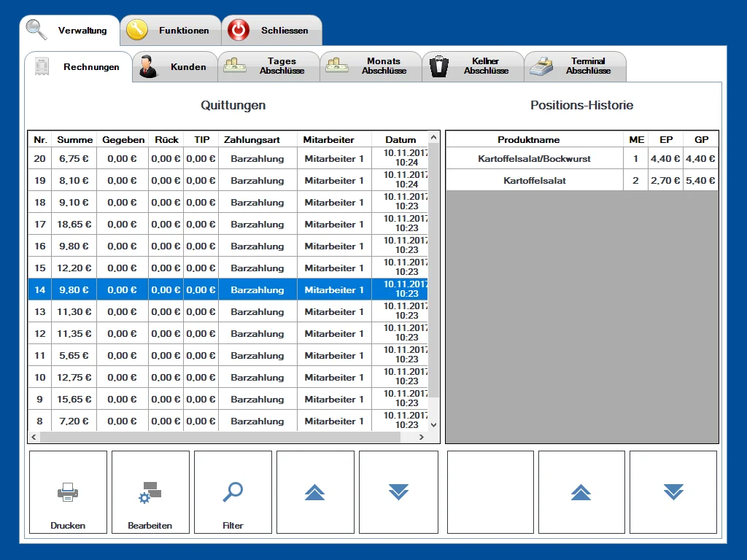The image size is (747, 560).
Task: Click the up arrow under Positions-Historie
Action: coord(581,491)
